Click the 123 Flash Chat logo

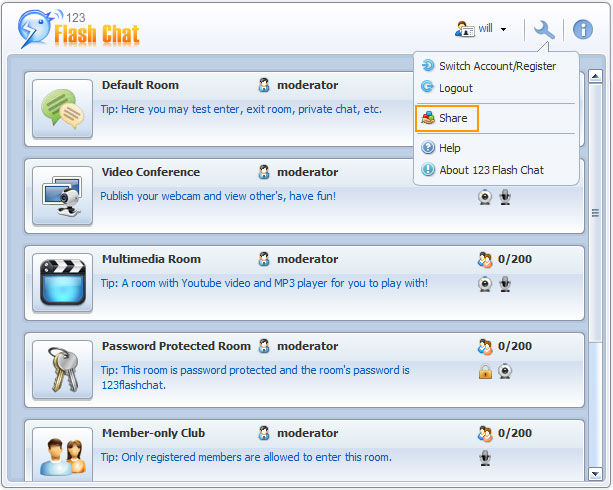click(79, 30)
